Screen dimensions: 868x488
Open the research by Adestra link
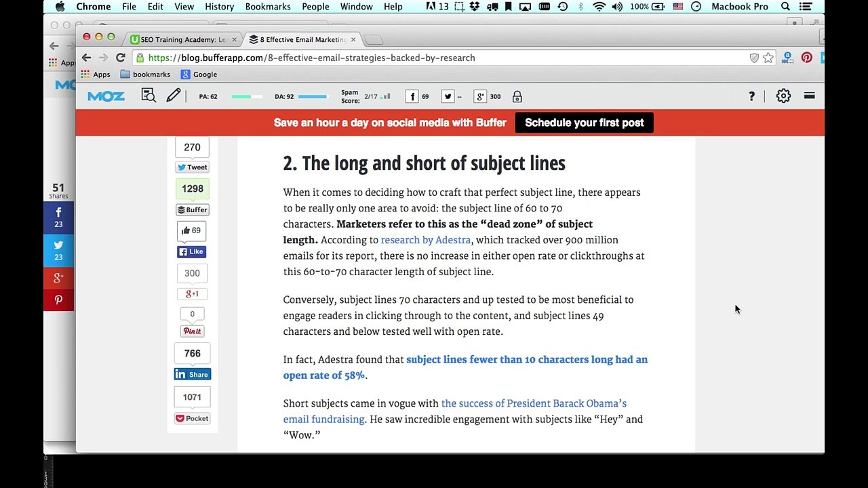425,240
